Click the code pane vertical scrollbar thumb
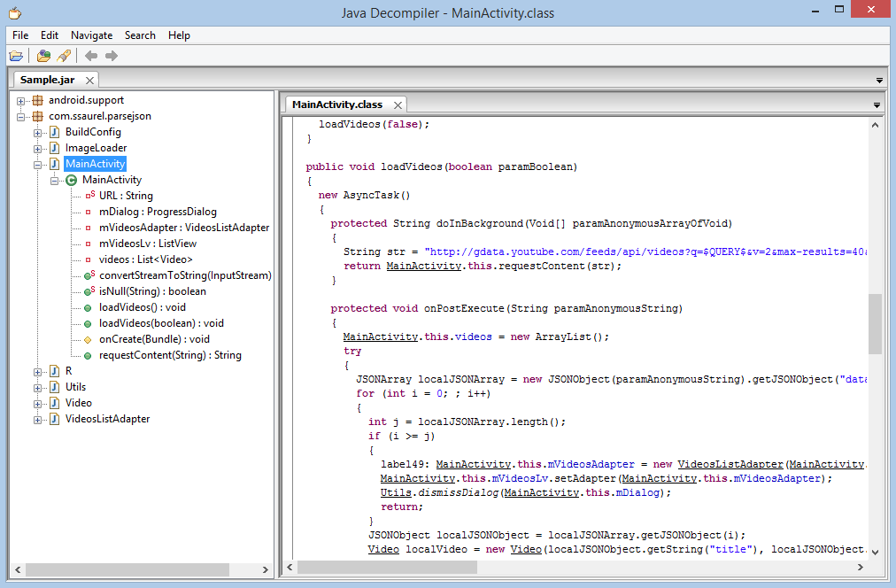This screenshot has height=588, width=896. click(875, 324)
